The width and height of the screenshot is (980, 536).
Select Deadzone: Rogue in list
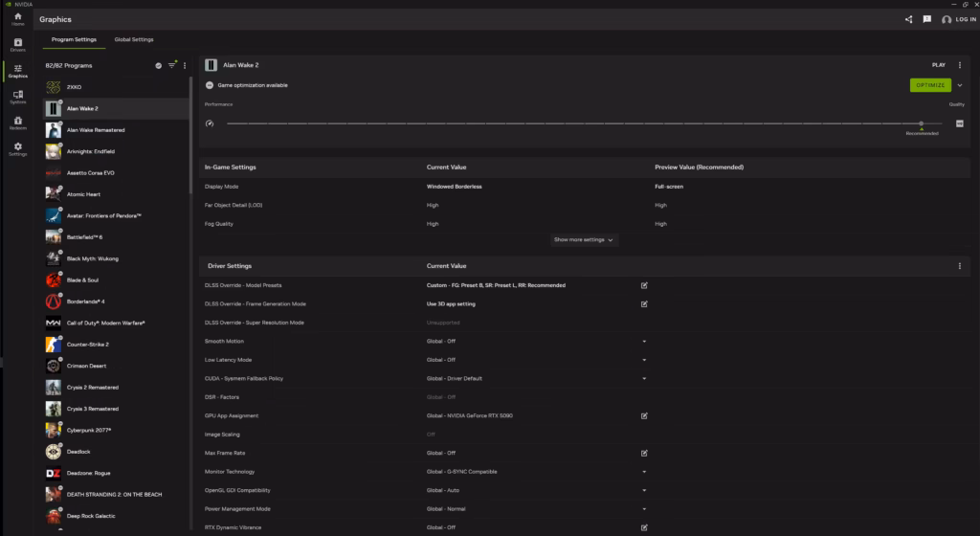pos(116,474)
